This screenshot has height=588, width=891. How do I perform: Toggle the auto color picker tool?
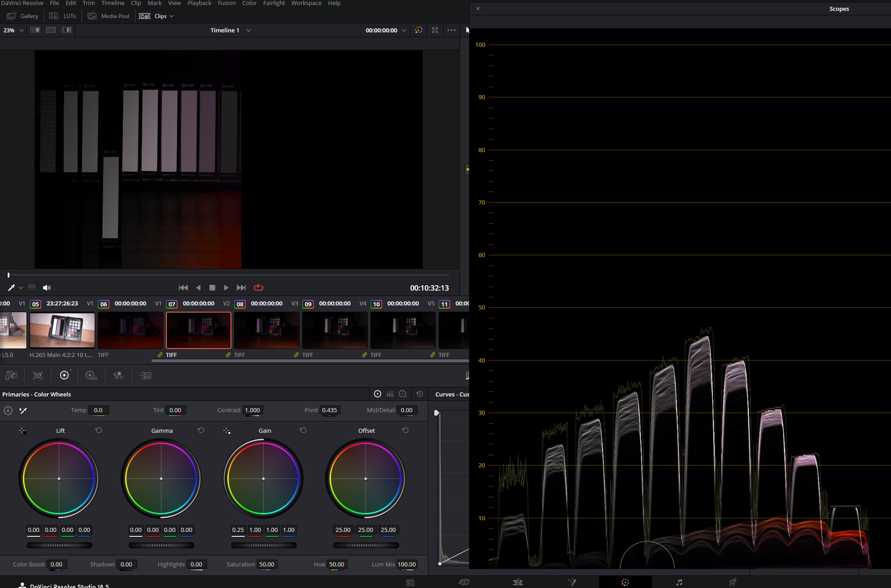click(23, 410)
